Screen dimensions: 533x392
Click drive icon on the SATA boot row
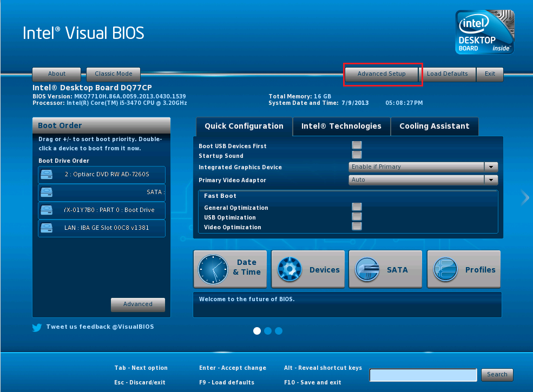(x=47, y=192)
